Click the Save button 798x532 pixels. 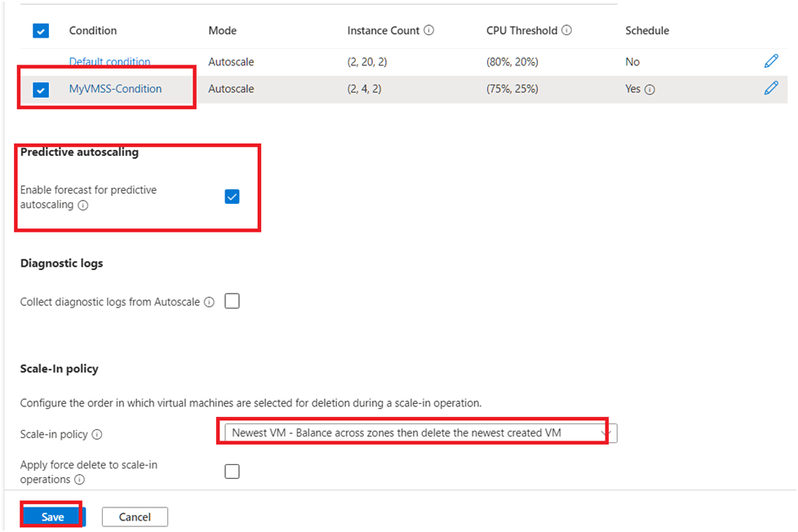pyautogui.click(x=53, y=516)
